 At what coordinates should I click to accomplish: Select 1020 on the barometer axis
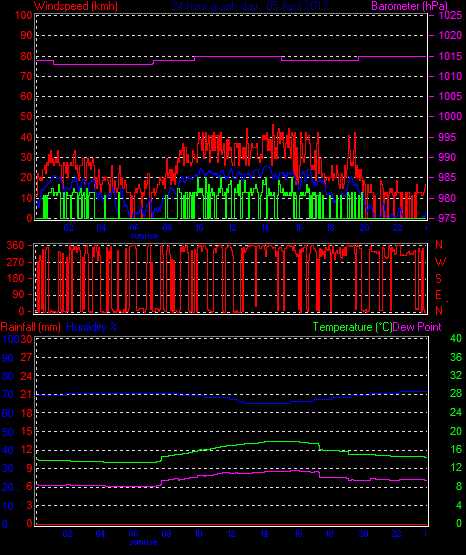(450, 35)
